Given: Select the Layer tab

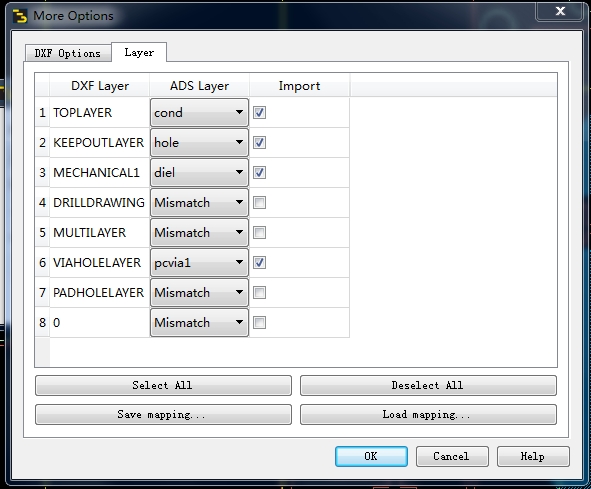Looking at the screenshot, I should (x=139, y=52).
